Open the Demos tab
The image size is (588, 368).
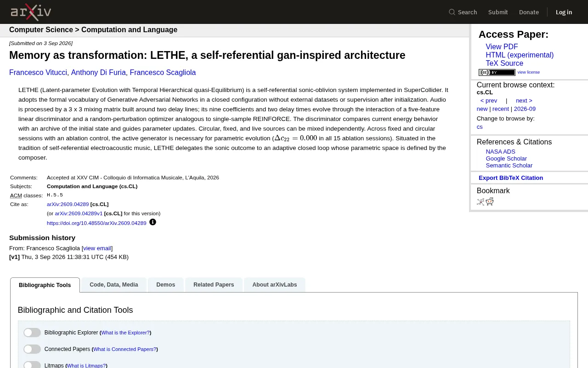pyautogui.click(x=166, y=285)
